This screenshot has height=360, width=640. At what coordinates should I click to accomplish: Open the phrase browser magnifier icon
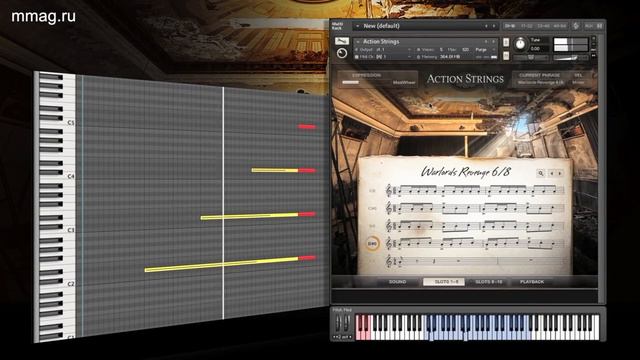tap(541, 173)
